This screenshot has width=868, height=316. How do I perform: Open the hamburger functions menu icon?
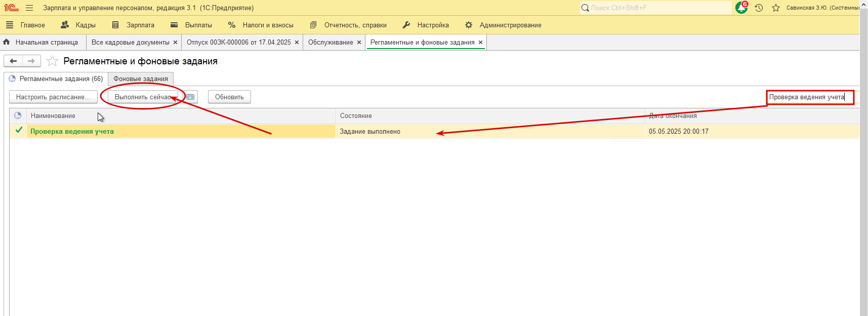point(29,8)
